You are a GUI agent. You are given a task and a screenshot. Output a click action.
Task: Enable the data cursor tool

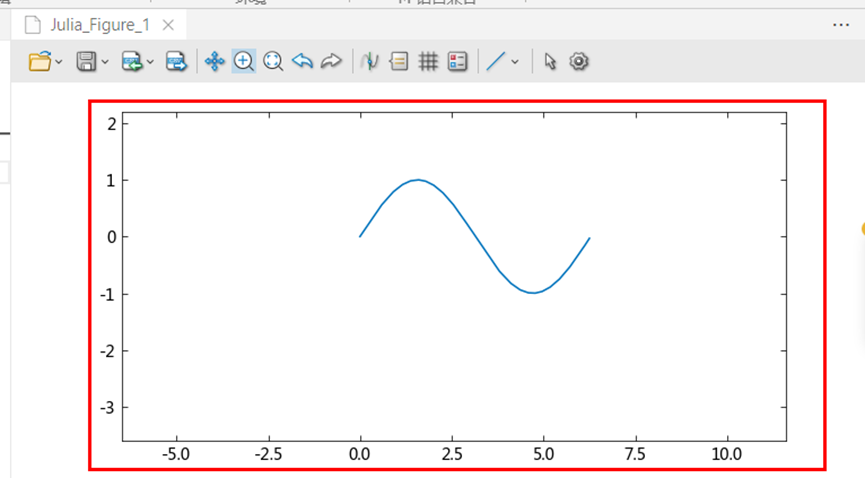[370, 61]
